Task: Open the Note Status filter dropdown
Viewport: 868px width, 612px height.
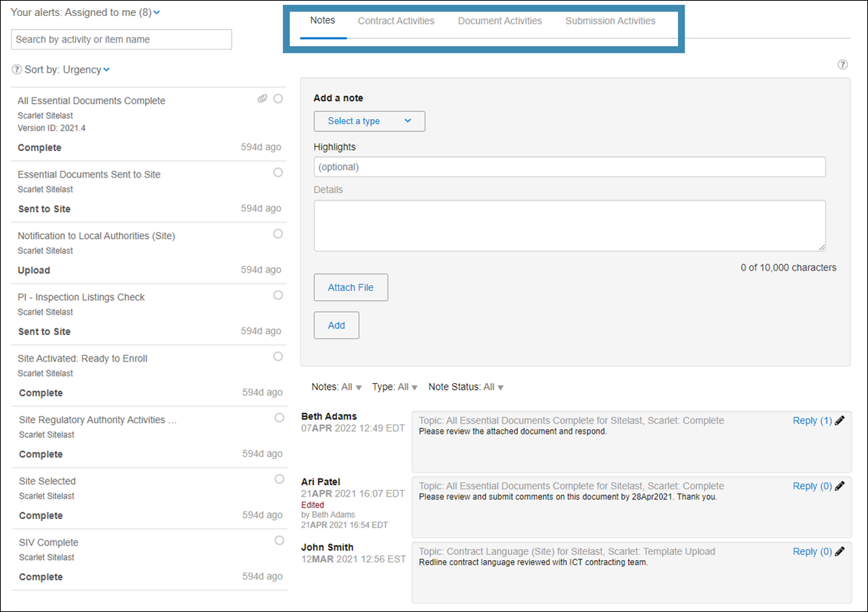Action: 465,387
